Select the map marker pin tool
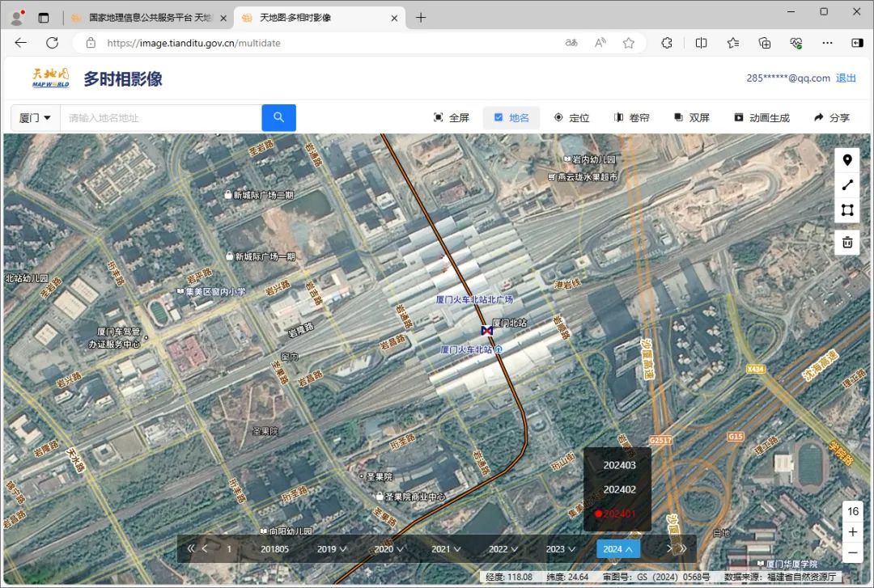Viewport: 874px width, 588px height. (x=847, y=160)
